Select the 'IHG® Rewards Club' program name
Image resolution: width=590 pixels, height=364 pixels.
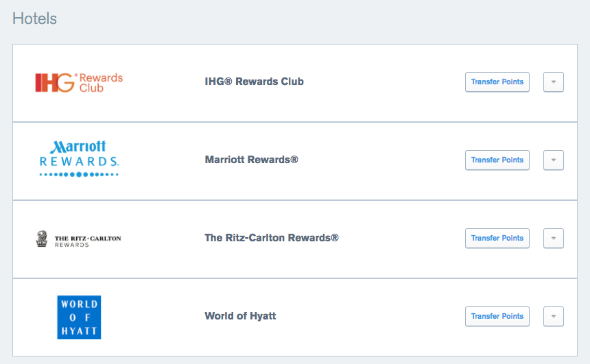point(254,82)
